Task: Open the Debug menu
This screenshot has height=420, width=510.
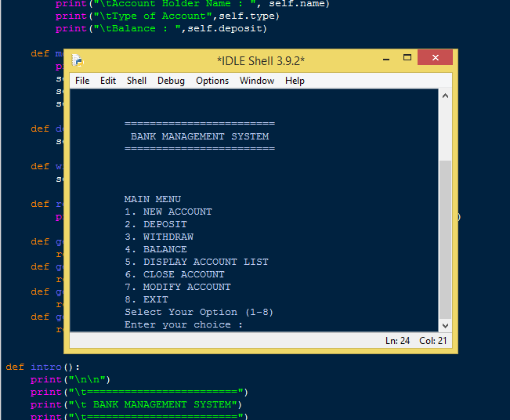Action: coord(171,81)
